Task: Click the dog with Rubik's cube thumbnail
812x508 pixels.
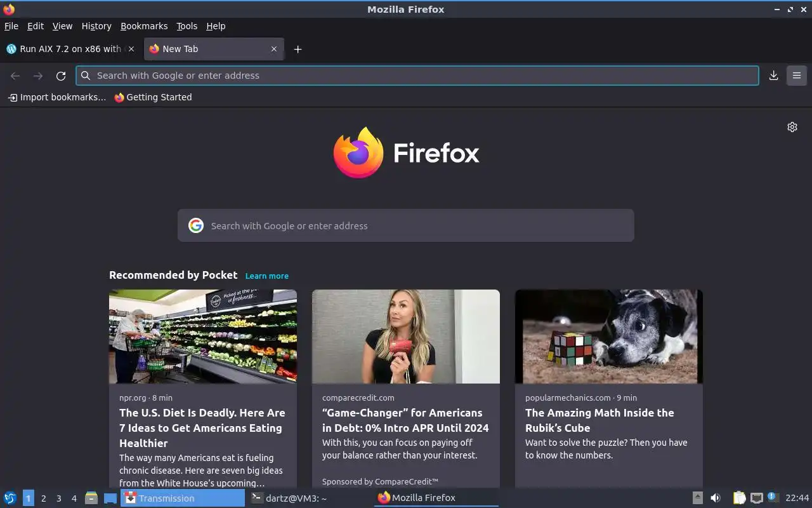Action: pyautogui.click(x=609, y=337)
